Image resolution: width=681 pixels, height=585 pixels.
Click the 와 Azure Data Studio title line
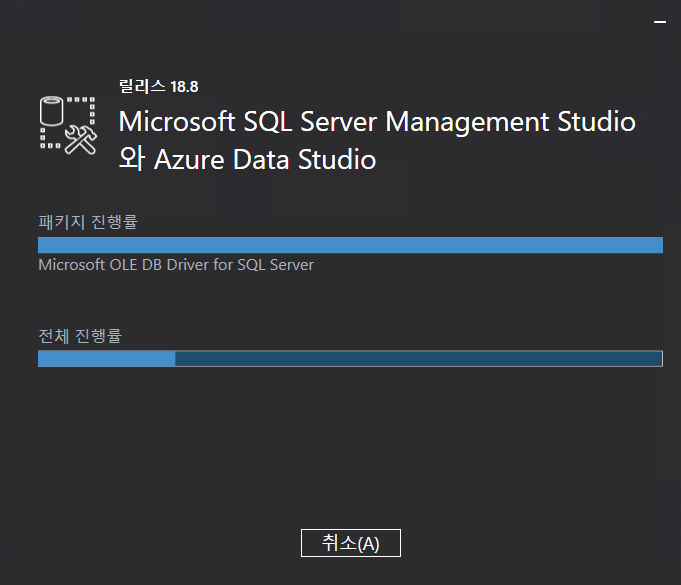tap(247, 159)
